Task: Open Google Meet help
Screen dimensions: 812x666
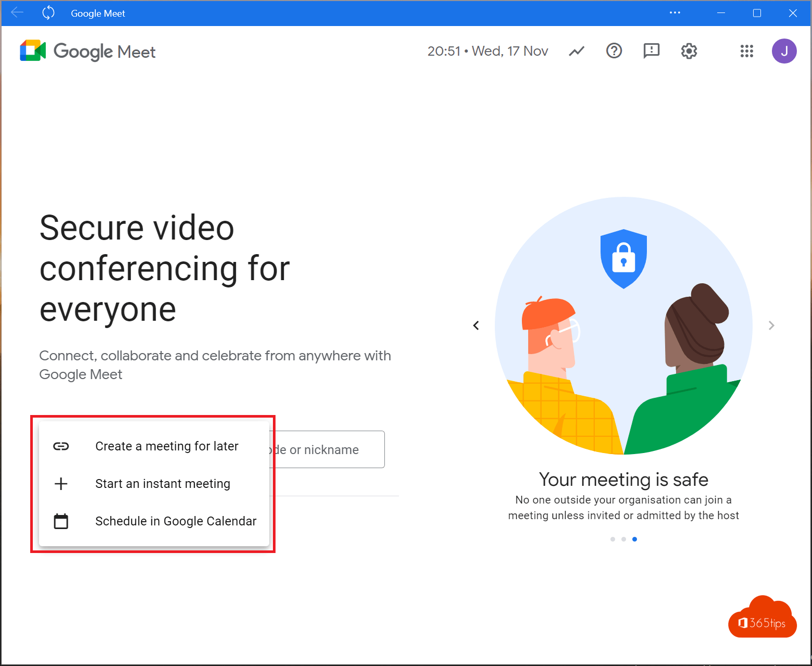Action: coord(614,51)
